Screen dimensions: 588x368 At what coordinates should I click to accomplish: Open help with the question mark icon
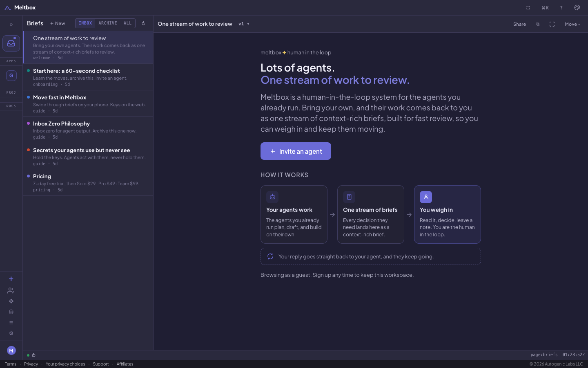[x=561, y=8]
